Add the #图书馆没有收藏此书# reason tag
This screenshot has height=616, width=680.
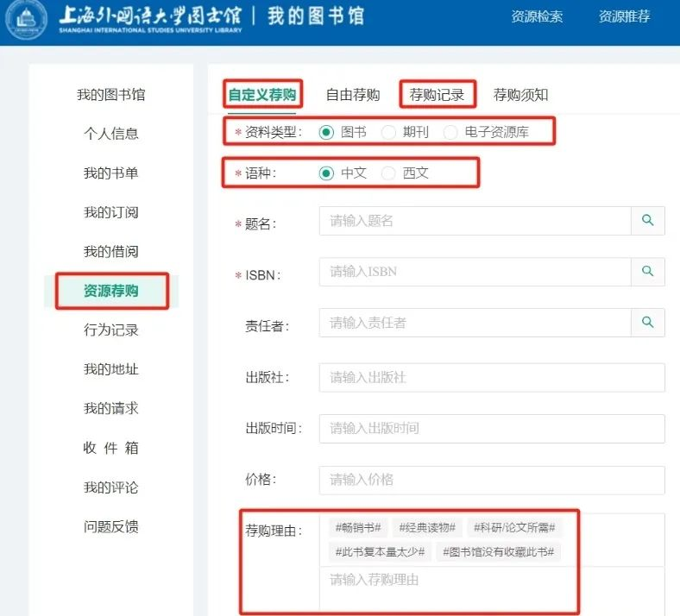(498, 551)
